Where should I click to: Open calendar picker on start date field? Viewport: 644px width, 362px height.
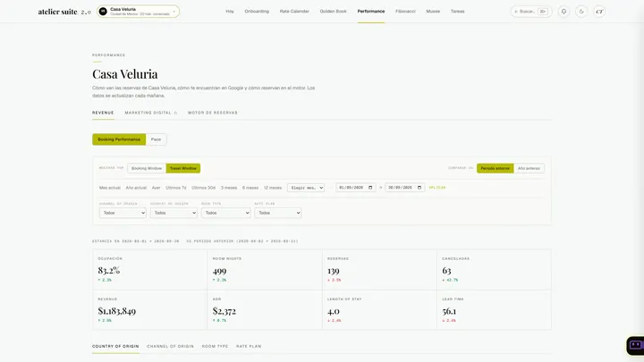coord(370,188)
